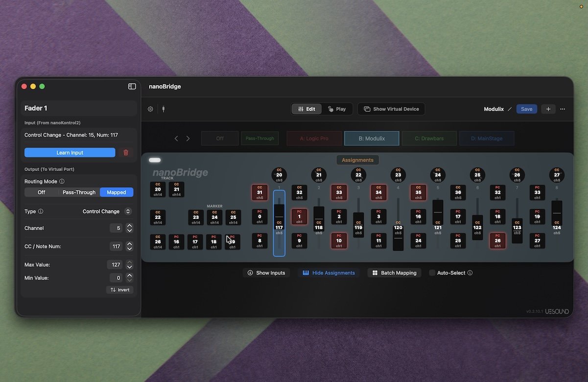Add a new preset with plus button
The image size is (588, 382).
(548, 109)
